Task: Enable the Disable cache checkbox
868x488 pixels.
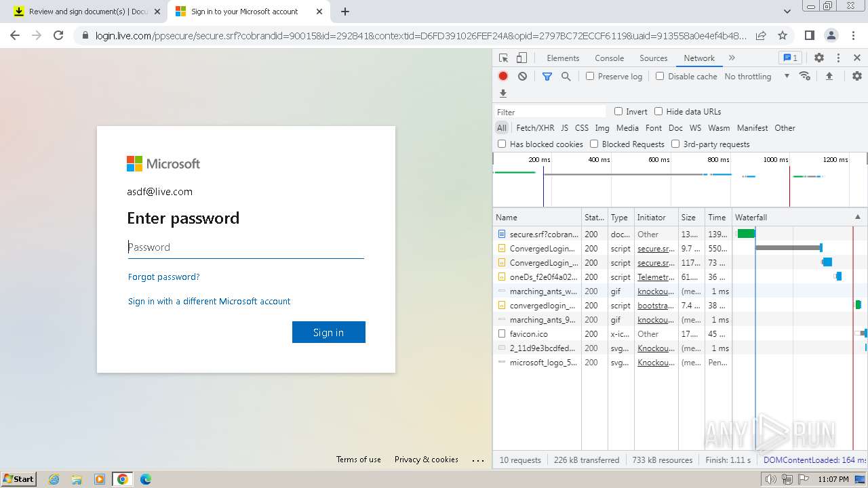Action: 660,76
